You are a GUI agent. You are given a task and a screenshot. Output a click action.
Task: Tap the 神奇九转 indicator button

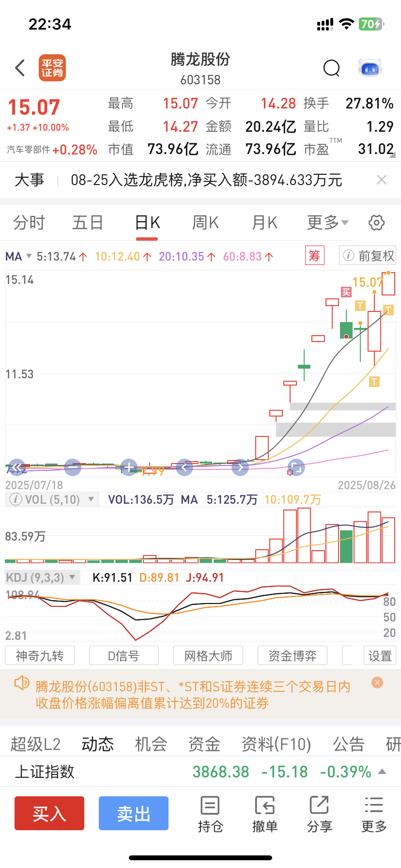(40, 656)
